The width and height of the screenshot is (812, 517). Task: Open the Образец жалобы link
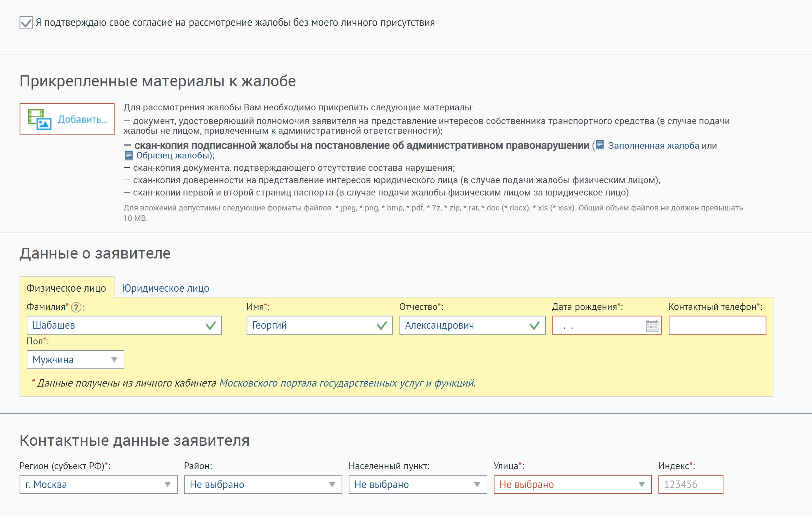coord(173,155)
